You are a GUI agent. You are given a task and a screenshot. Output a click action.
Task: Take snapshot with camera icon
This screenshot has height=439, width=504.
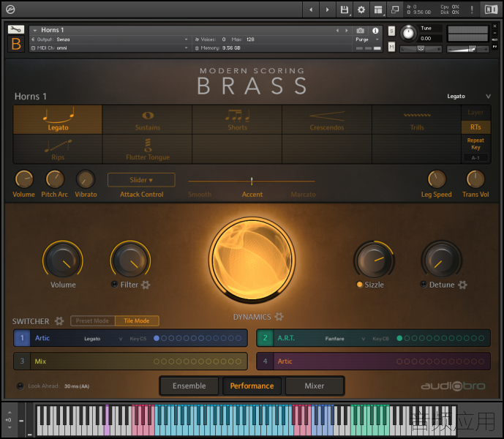[x=361, y=31]
